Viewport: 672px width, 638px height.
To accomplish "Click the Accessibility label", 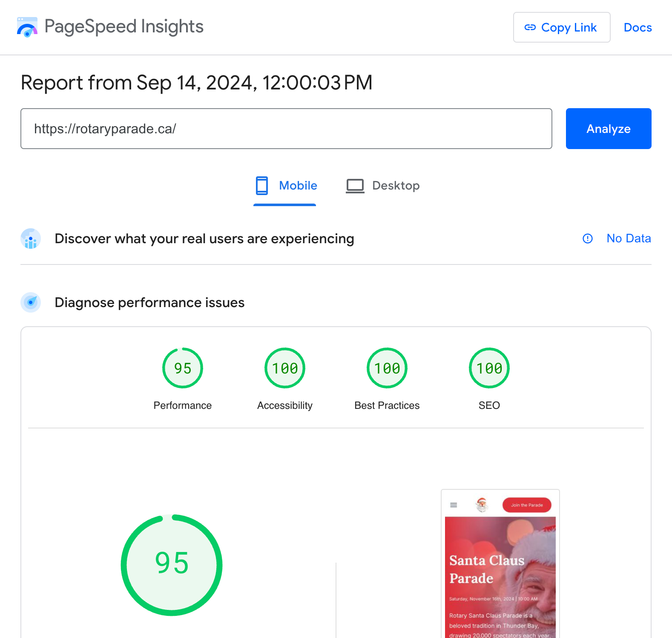I will point(285,405).
